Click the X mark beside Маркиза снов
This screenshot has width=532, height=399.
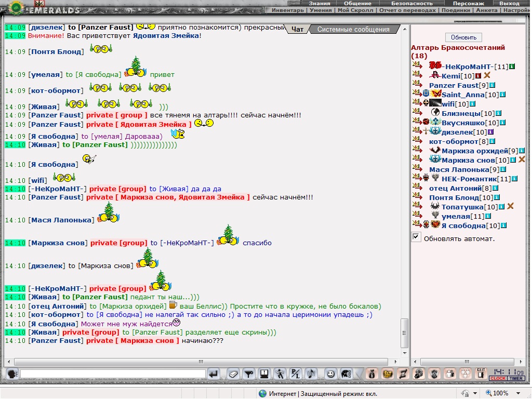pyautogui.click(x=522, y=159)
